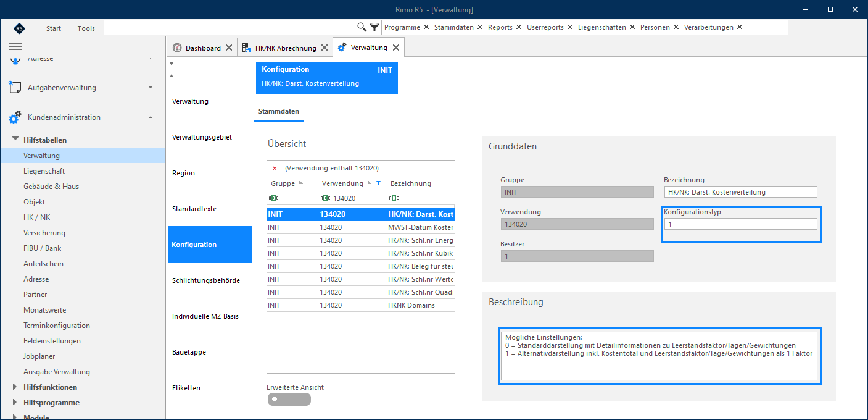Click the Bezeichnung input field in Grunddaten
Screen dimensions: 868x420
click(740, 192)
